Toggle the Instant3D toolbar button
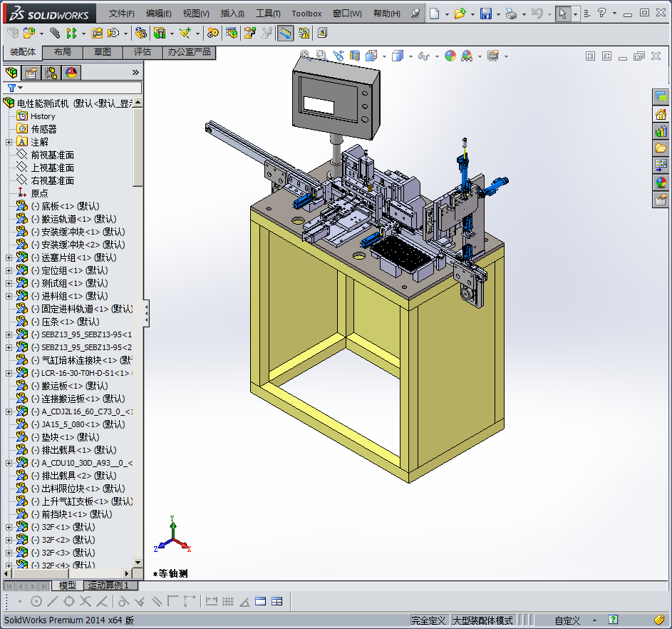The image size is (672, 629). point(285,33)
